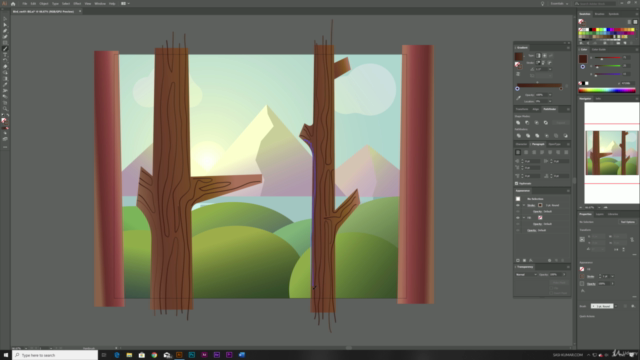Switch to the Align tab
The image size is (640, 360).
click(536, 109)
